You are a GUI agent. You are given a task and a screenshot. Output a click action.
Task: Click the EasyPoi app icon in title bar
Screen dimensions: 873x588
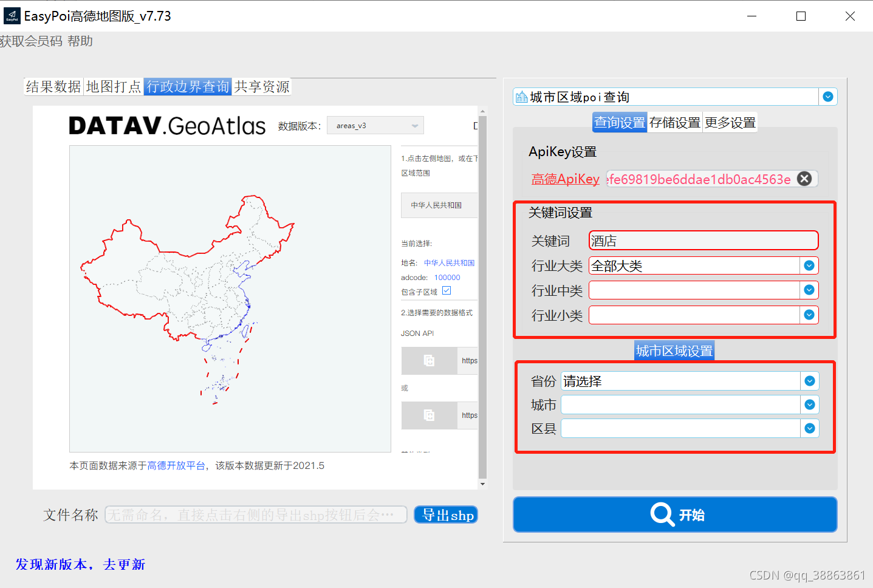coord(12,16)
